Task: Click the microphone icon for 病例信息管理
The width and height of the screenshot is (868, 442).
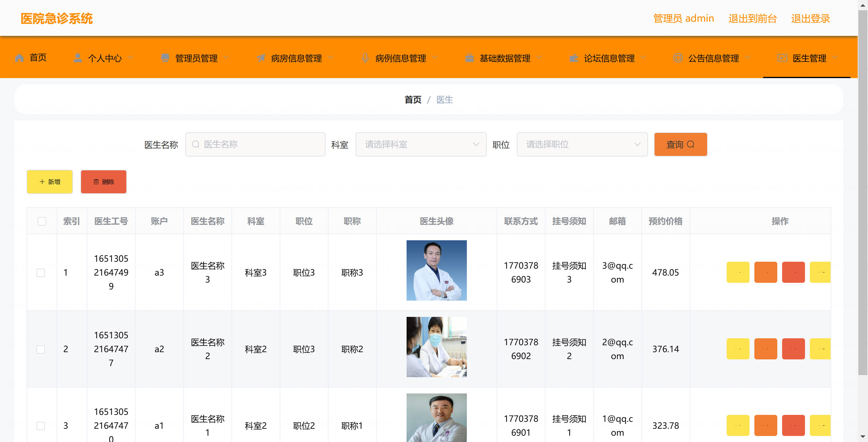Action: coord(365,58)
